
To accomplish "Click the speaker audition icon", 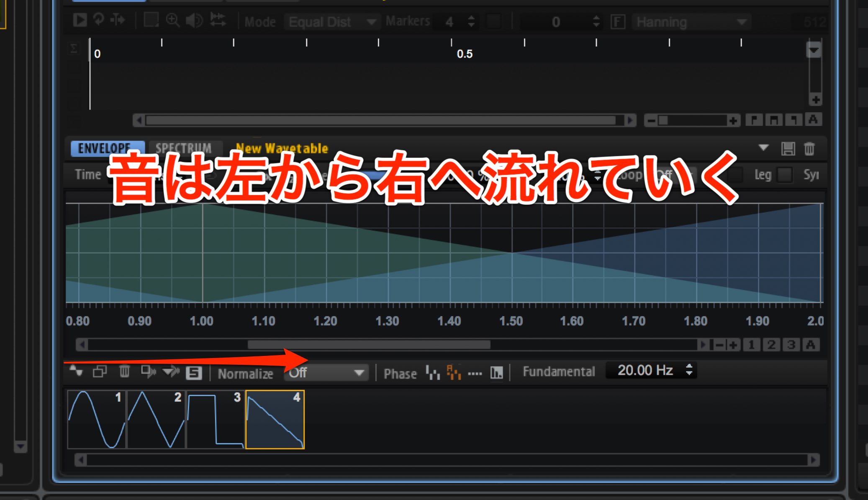I will tap(194, 20).
